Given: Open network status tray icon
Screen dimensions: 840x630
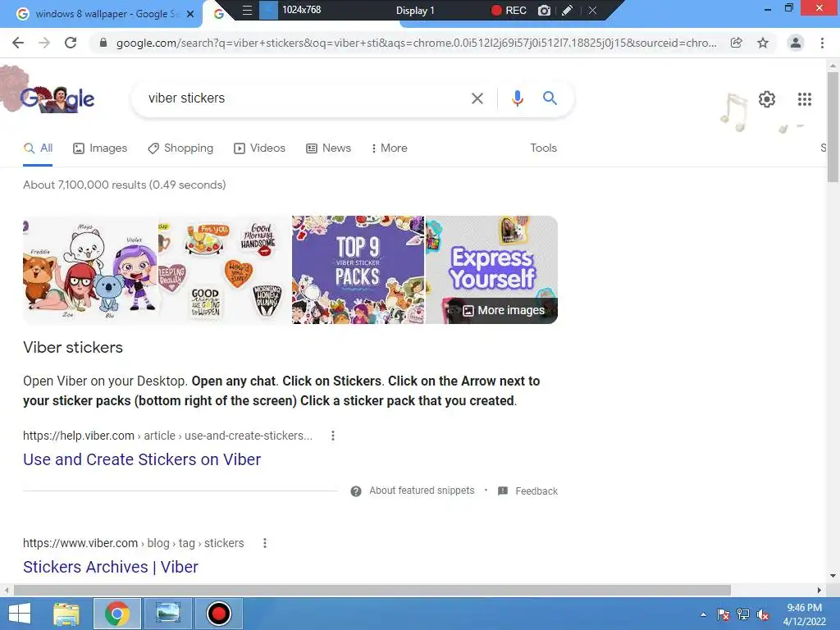Looking at the screenshot, I should click(743, 614).
